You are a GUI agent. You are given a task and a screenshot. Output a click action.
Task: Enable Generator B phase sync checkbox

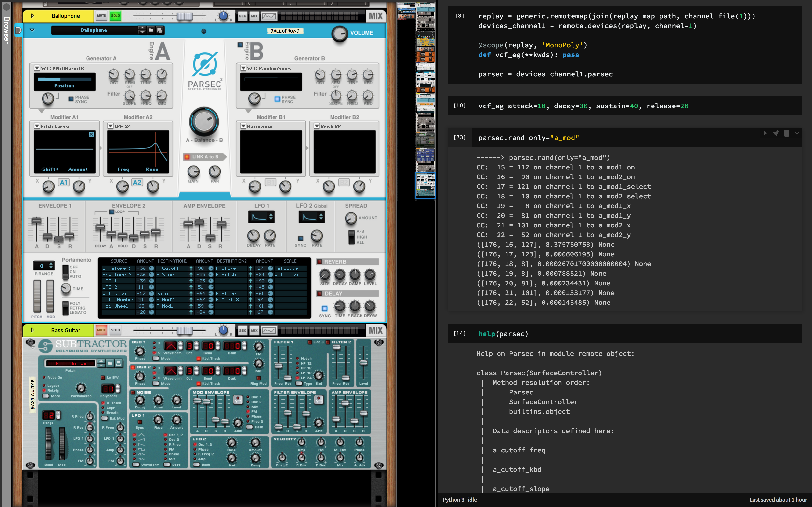pyautogui.click(x=277, y=99)
